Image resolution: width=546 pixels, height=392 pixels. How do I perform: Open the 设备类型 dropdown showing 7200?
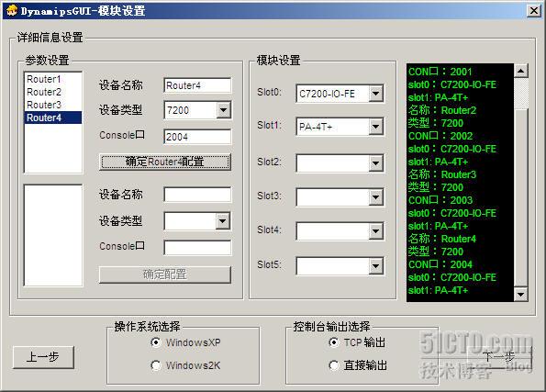(223, 110)
